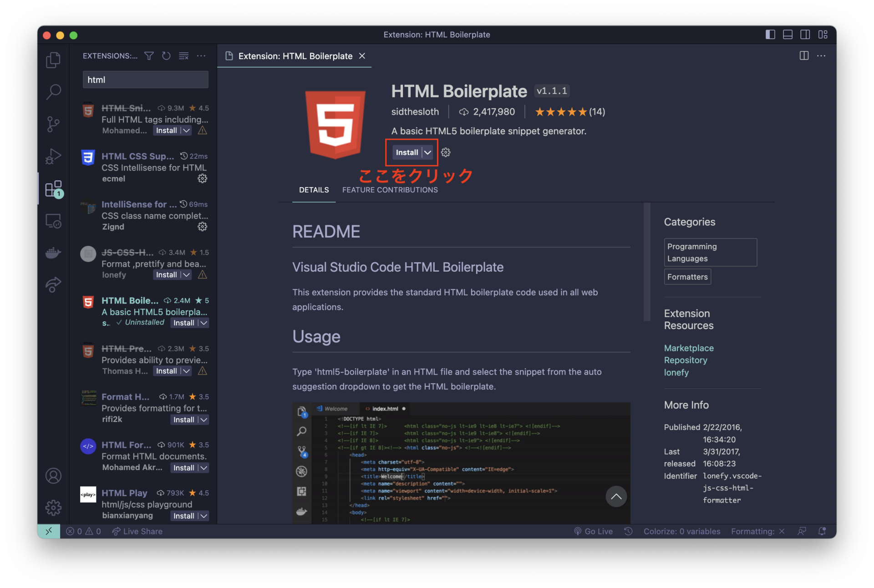Expand Install dropdown for Format HTML rifi2k
Image resolution: width=874 pixels, height=588 pixels.
(x=204, y=420)
